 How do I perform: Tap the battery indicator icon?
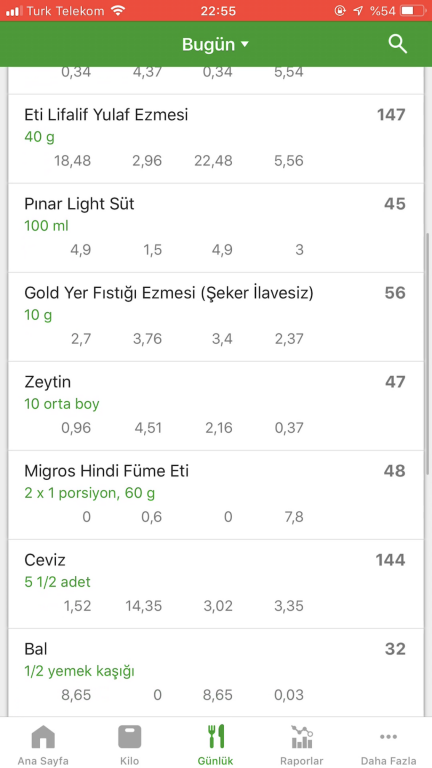(412, 10)
